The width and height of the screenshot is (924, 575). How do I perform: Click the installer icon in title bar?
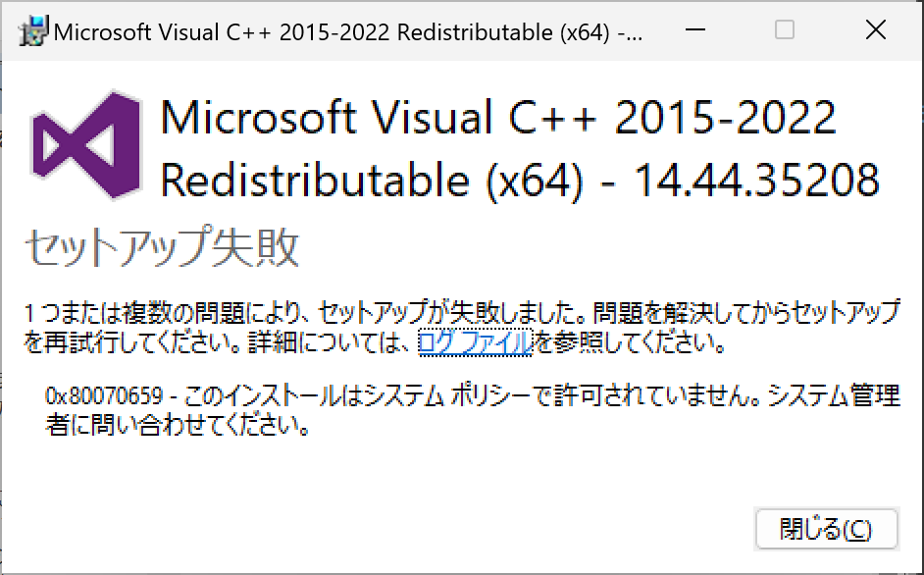(33, 31)
